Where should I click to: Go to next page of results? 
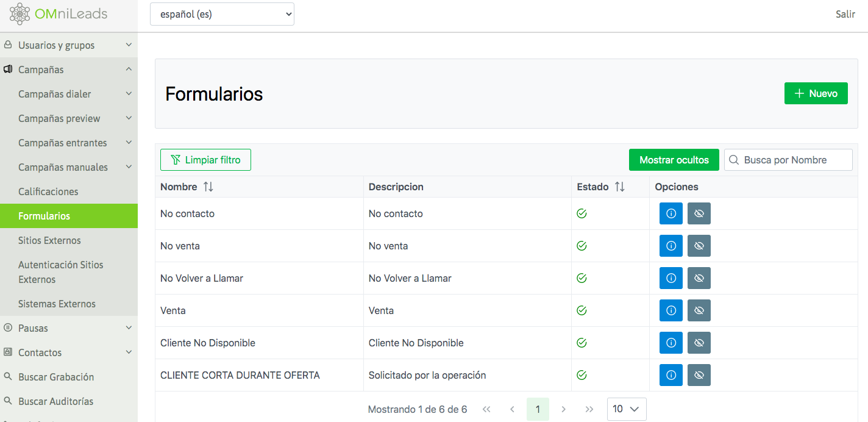563,409
